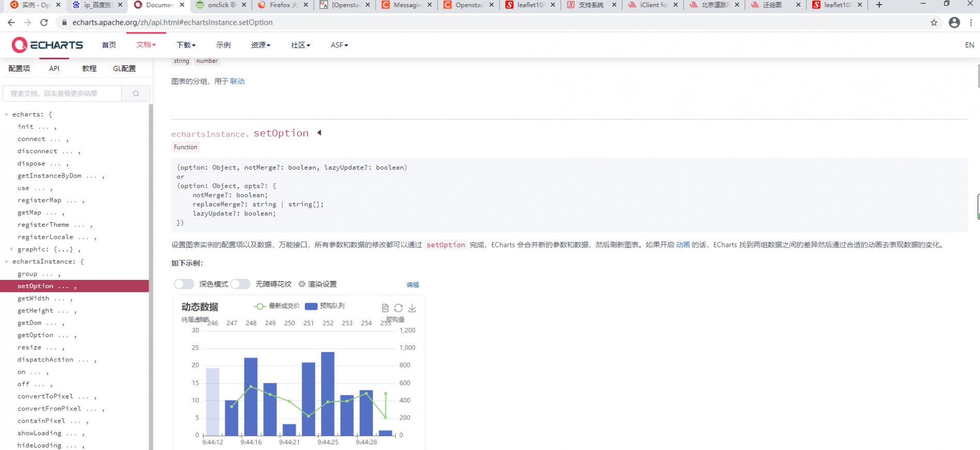Follow the 动画 link
Viewport: 980px width, 450px height.
pos(683,245)
